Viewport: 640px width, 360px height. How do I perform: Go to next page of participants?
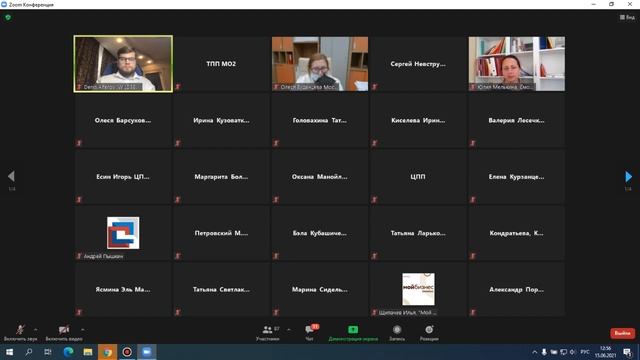pyautogui.click(x=629, y=176)
